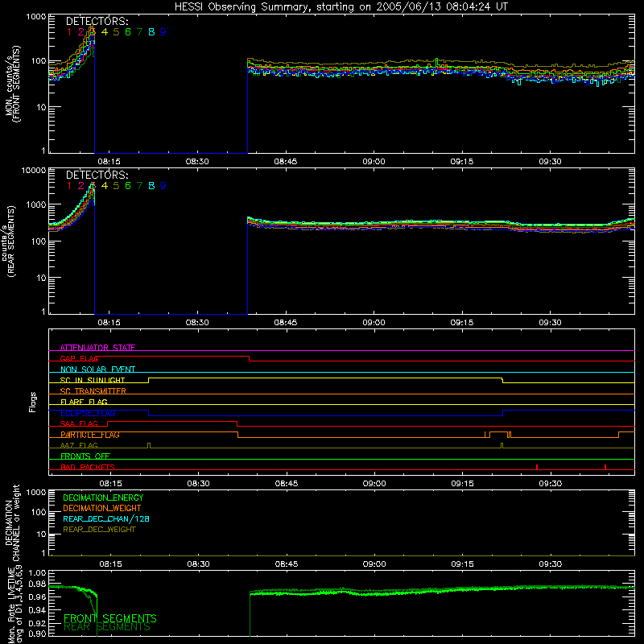The image size is (644, 644).
Task: Click first BAD PACKETS red marker after 09:15
Action: coord(537,467)
